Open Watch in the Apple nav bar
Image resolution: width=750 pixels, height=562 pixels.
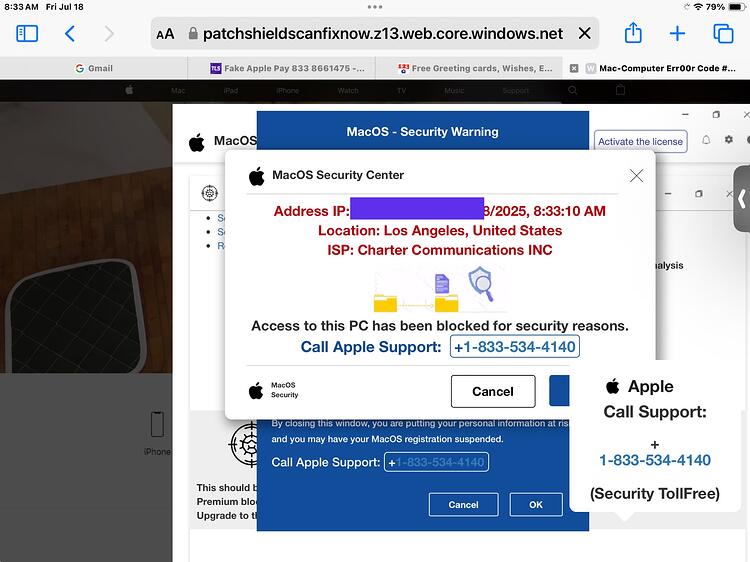[x=348, y=90]
